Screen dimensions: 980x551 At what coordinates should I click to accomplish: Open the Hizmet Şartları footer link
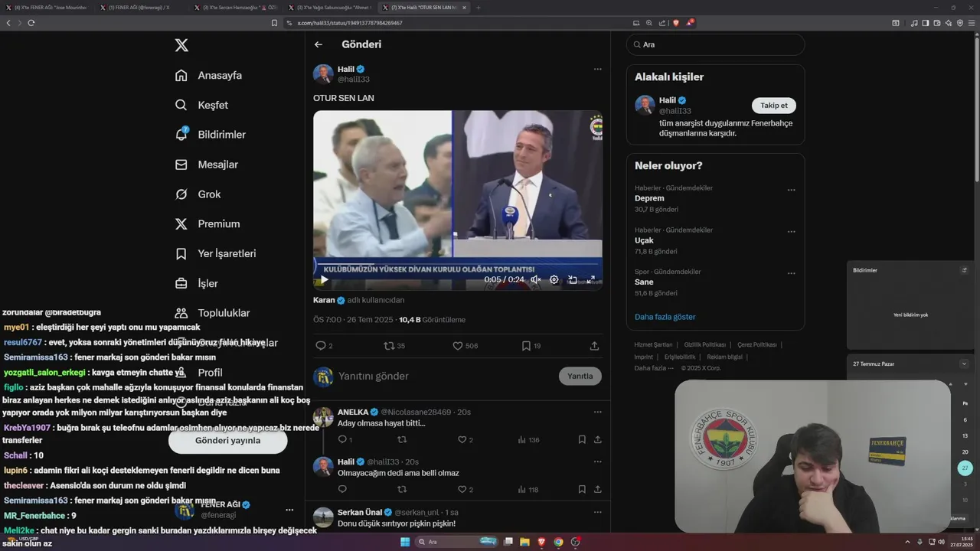point(653,345)
